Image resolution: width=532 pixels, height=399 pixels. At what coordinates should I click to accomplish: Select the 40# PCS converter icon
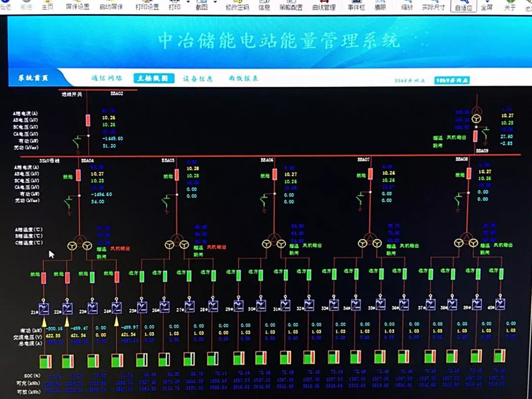point(500,303)
